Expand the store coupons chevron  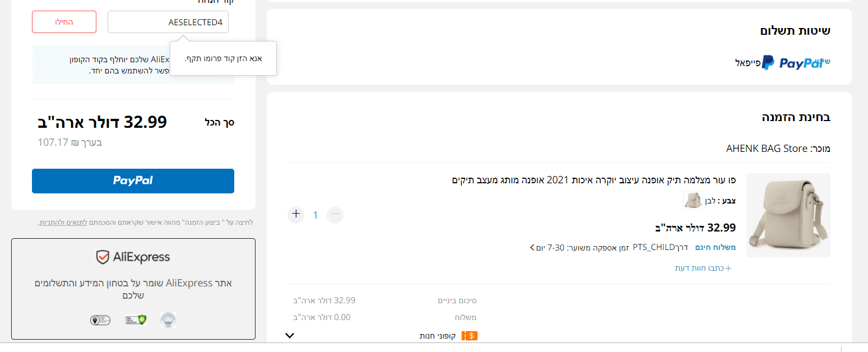pos(290,336)
